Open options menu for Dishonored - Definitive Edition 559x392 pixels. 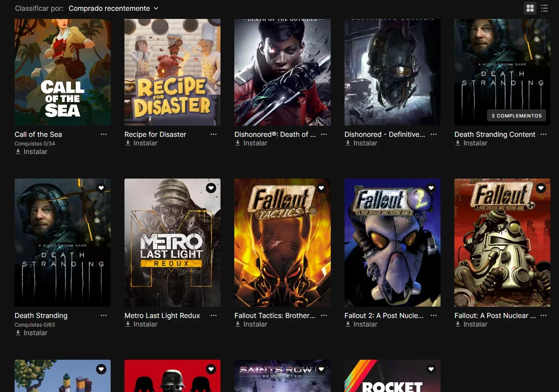434,134
